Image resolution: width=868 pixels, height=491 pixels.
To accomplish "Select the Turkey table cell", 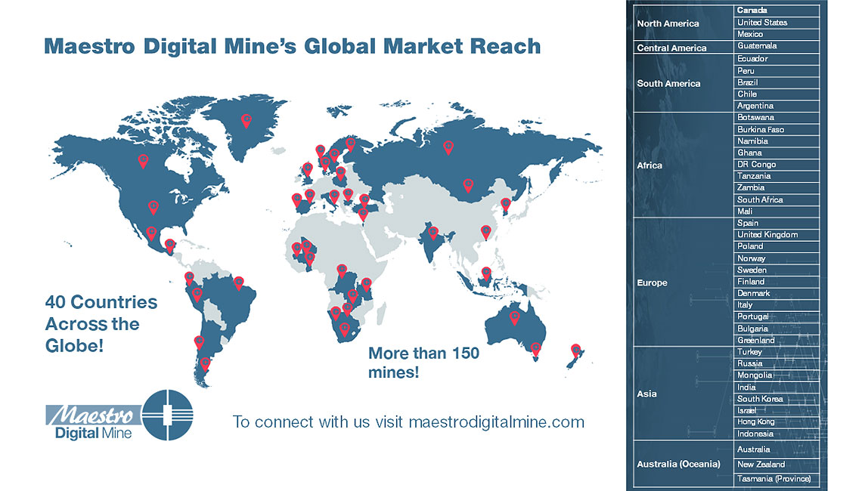I will (777, 352).
